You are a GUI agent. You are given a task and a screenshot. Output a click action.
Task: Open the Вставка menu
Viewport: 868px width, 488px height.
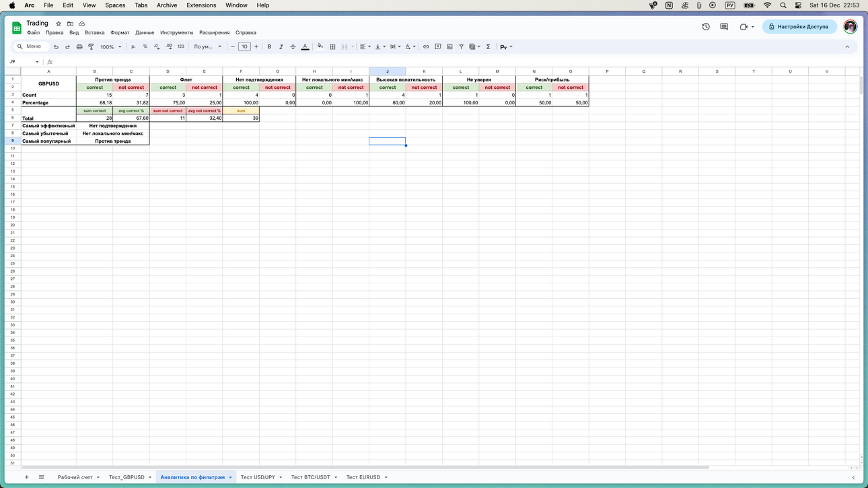(94, 32)
